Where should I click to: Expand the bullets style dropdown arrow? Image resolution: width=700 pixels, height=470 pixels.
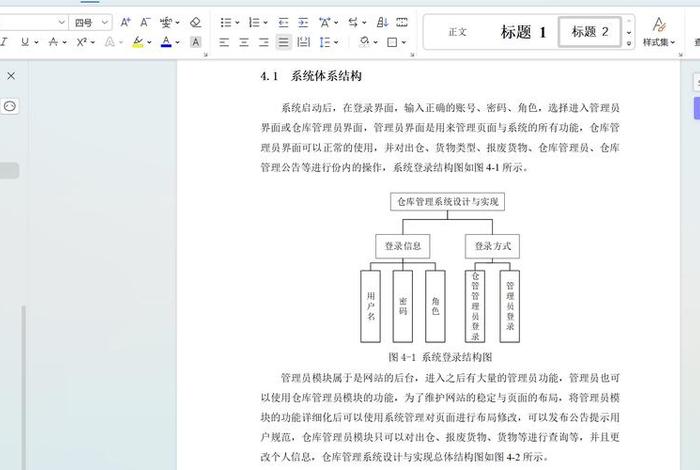[x=238, y=22]
